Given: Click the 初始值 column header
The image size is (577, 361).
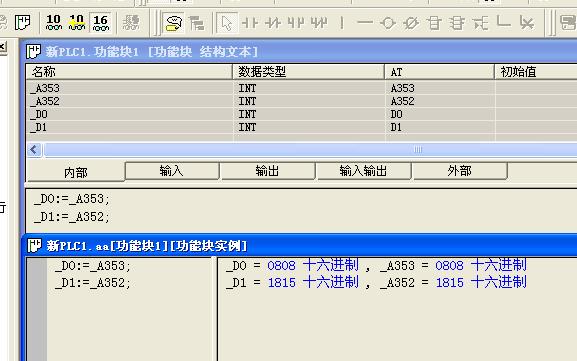Looking at the screenshot, I should click(536, 72).
